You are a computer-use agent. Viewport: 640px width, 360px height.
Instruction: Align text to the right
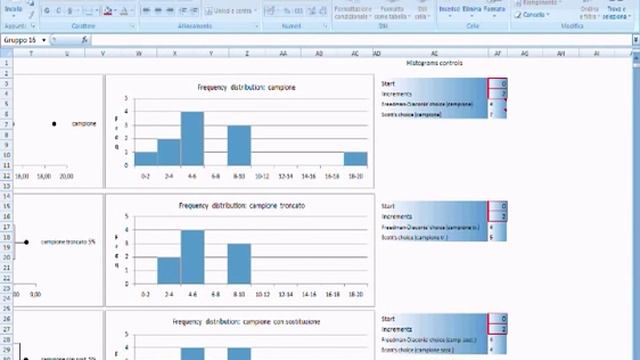(x=171, y=11)
